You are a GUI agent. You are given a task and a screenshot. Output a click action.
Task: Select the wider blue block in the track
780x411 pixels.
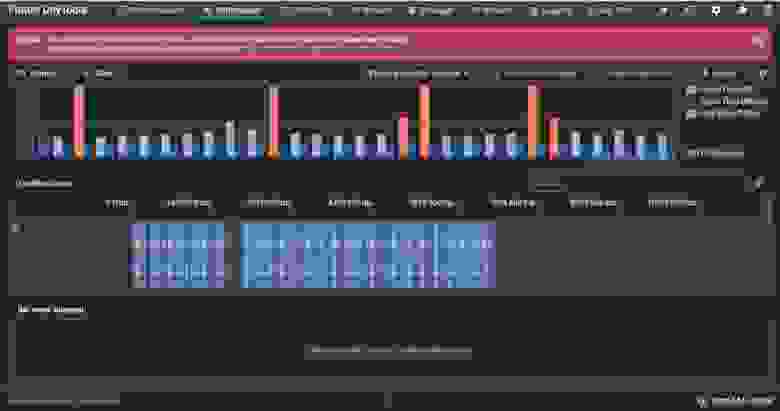point(368,255)
